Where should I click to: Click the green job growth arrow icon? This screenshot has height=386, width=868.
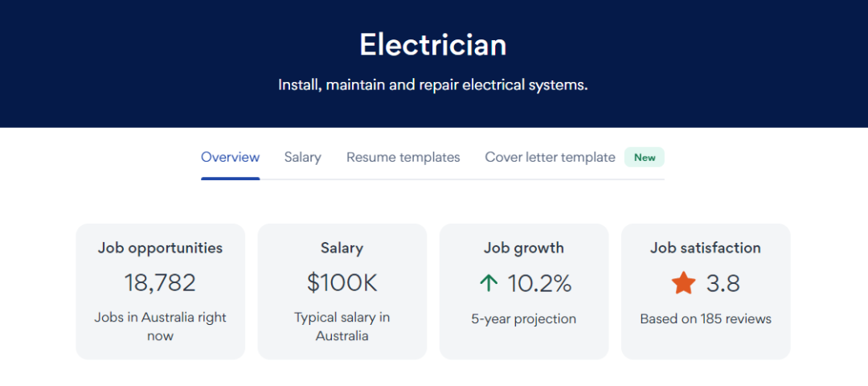coord(488,283)
